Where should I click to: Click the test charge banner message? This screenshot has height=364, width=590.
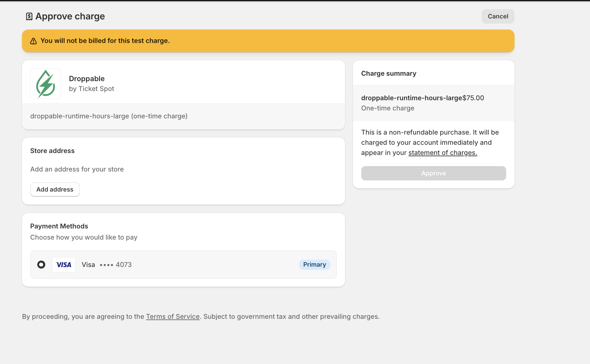point(105,41)
